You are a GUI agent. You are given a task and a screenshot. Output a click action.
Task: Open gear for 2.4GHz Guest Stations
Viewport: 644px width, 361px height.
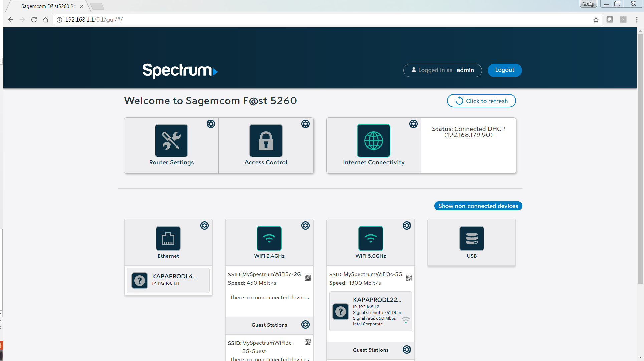305,325
